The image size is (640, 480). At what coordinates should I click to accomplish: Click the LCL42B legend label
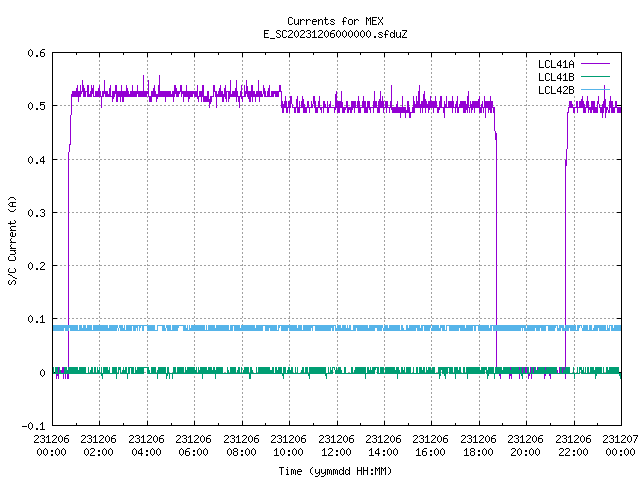point(556,90)
